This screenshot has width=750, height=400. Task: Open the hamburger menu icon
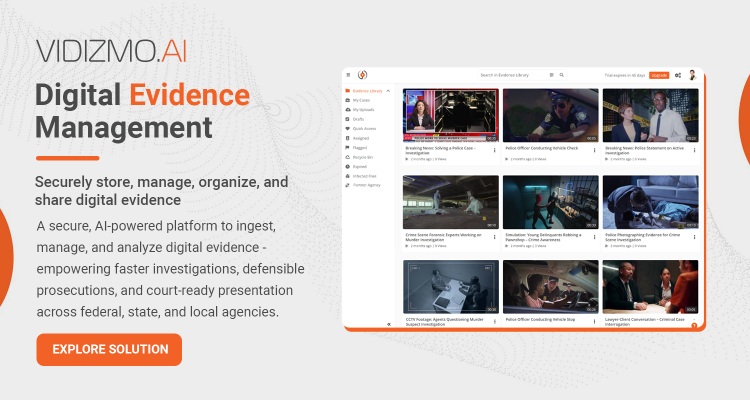pyautogui.click(x=348, y=75)
